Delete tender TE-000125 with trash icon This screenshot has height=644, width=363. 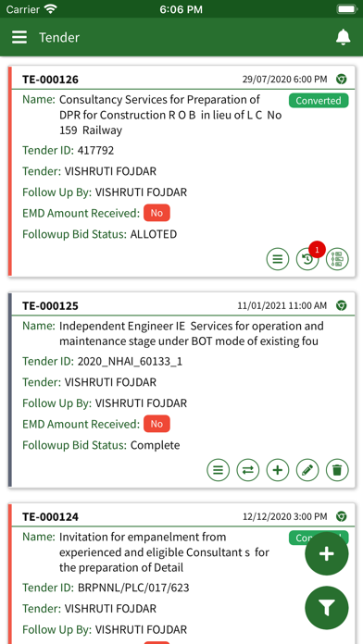pos(337,470)
